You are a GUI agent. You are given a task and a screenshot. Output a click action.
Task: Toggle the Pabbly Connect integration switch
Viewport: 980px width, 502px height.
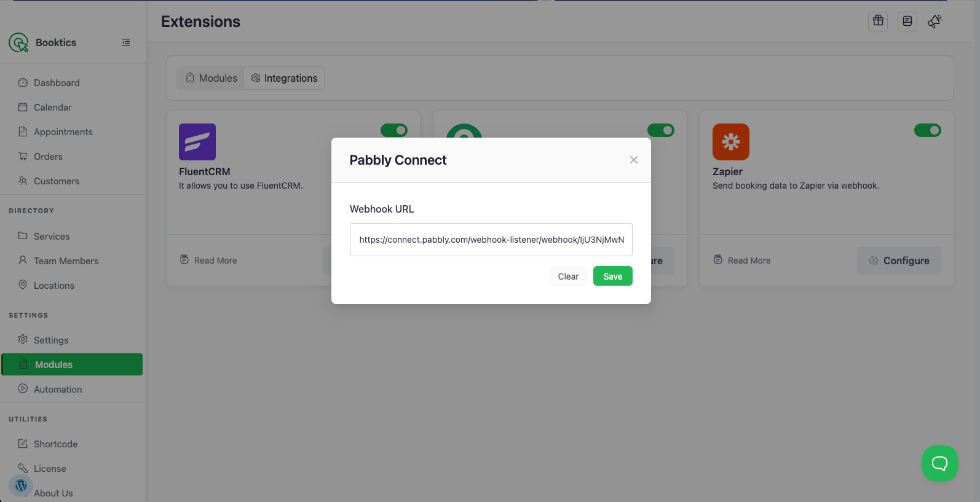click(661, 130)
